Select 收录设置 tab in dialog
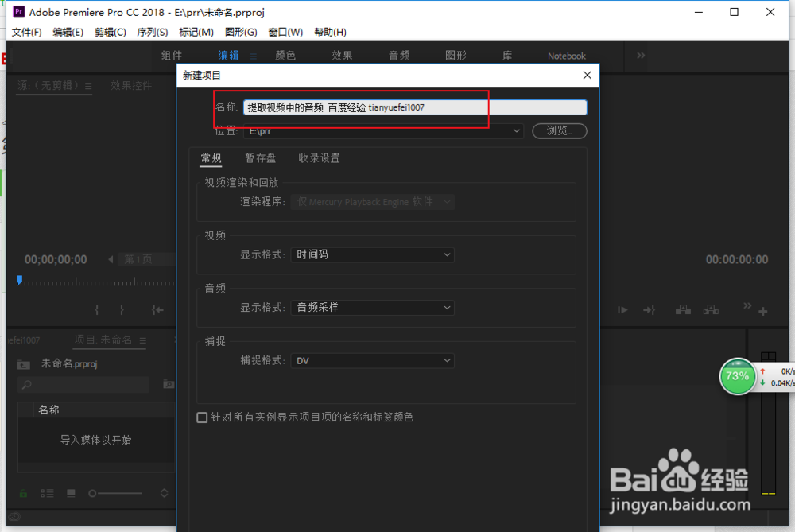Screen dimensions: 795x532 click(319, 158)
